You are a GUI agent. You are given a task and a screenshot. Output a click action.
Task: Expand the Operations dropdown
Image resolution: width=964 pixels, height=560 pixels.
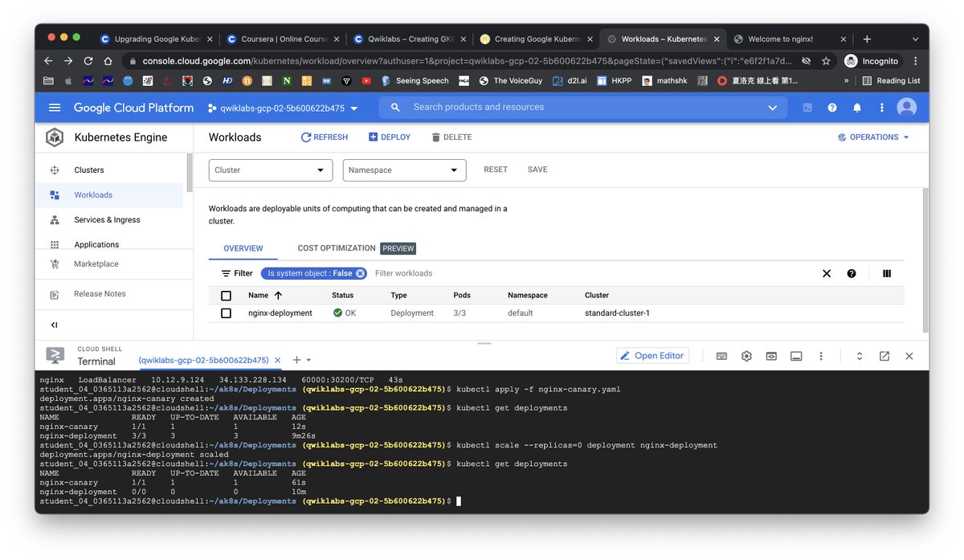click(x=873, y=137)
